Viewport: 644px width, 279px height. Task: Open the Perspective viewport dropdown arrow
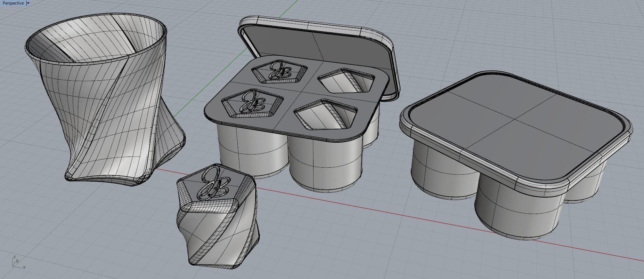click(x=28, y=3)
